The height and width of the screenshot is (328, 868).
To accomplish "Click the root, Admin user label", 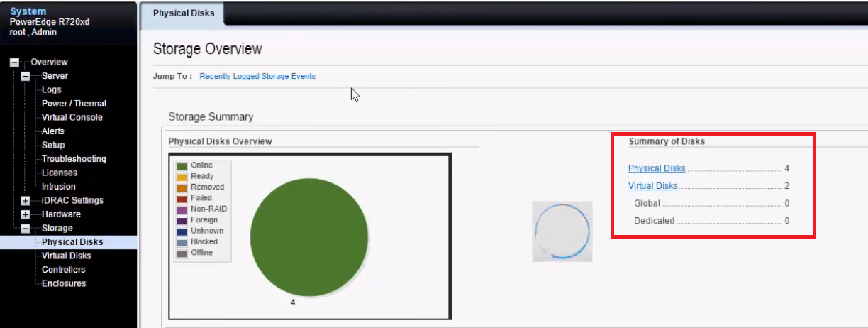I will pyautogui.click(x=33, y=32).
